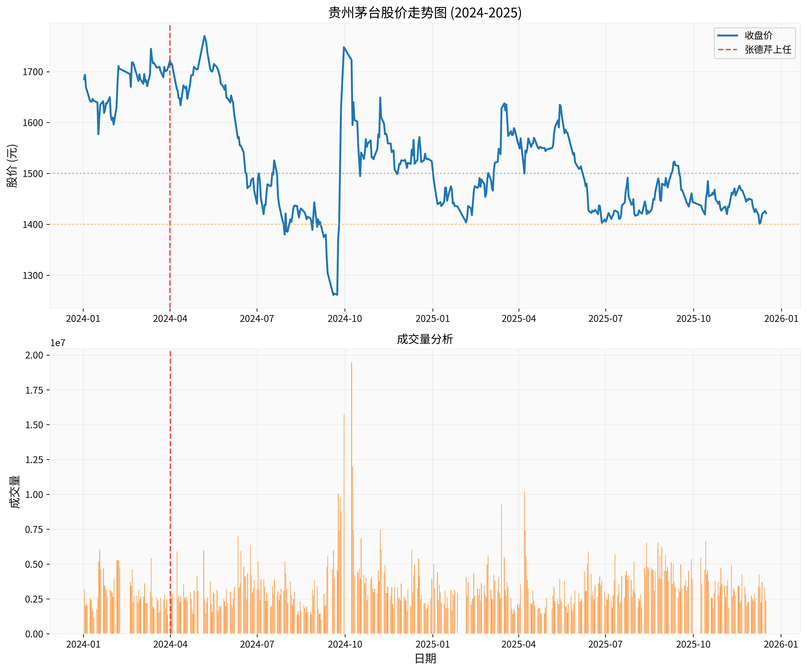The image size is (807, 672).
Task: Click the 1300 tick on the price axis
Action: [x=33, y=275]
